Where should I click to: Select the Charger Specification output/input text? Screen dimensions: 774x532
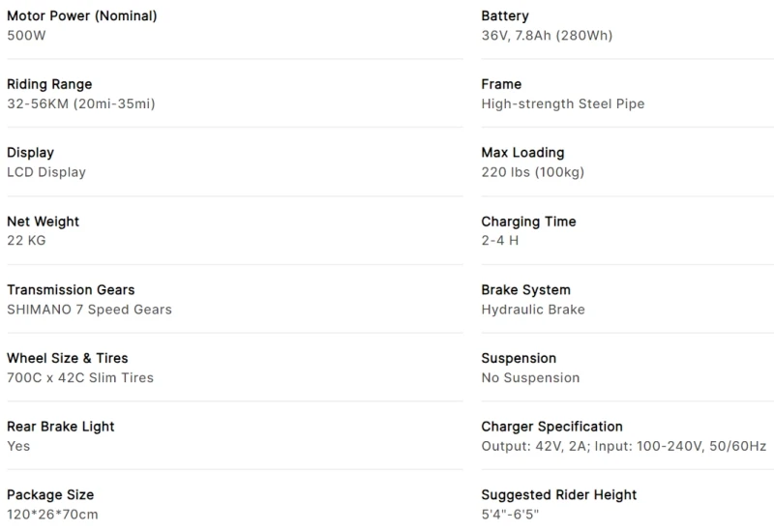coord(623,446)
